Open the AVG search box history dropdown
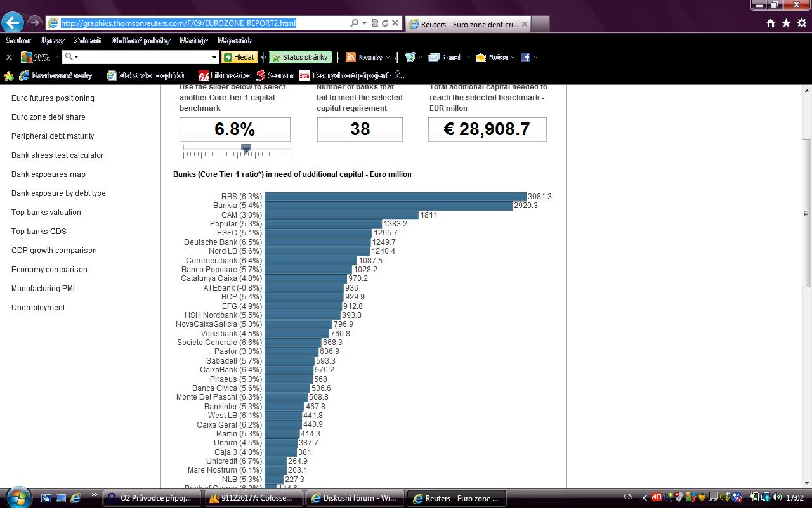Screen dimensions: 812x524 (214, 57)
